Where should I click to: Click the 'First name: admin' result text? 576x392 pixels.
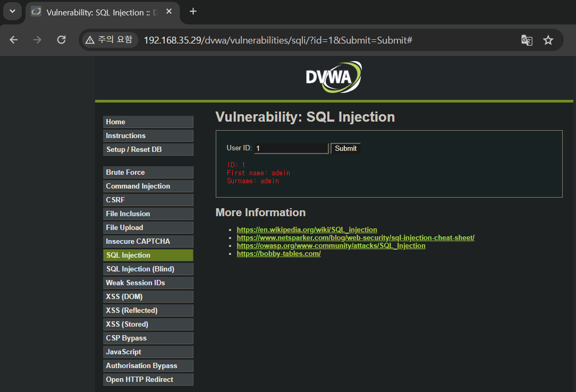[258, 173]
